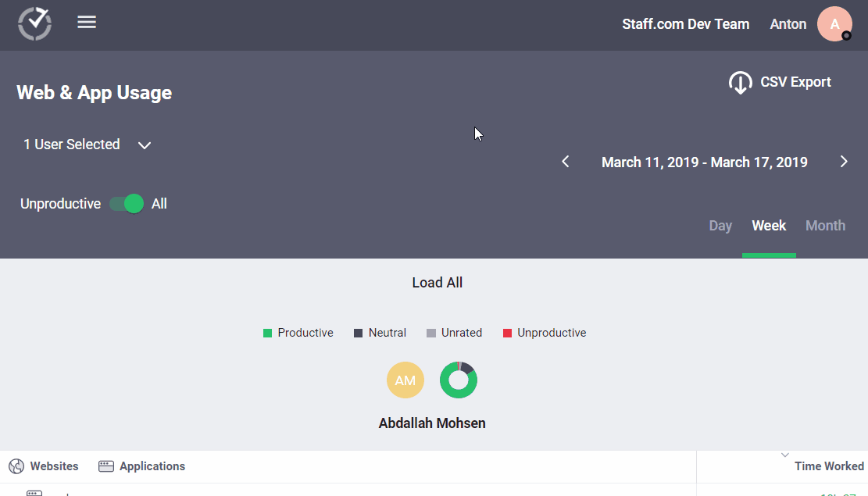Viewport: 868px width, 496px height.
Task: Open the hamburger navigation menu
Action: pos(87,22)
